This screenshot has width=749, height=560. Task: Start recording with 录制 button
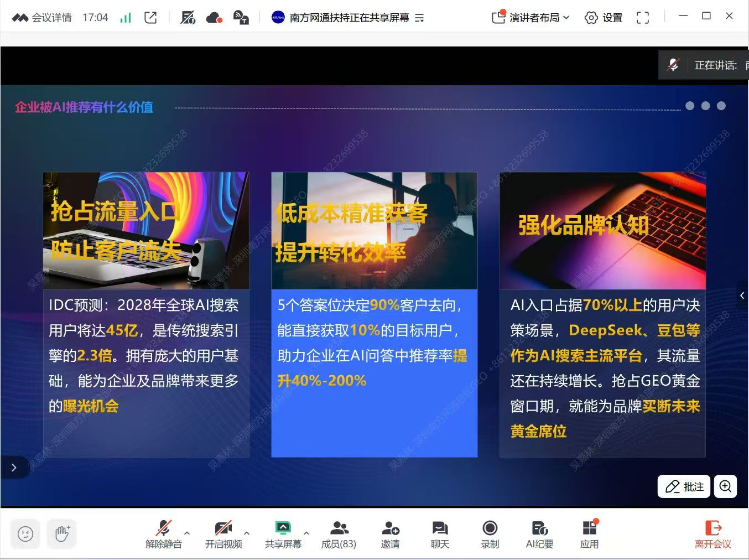490,533
